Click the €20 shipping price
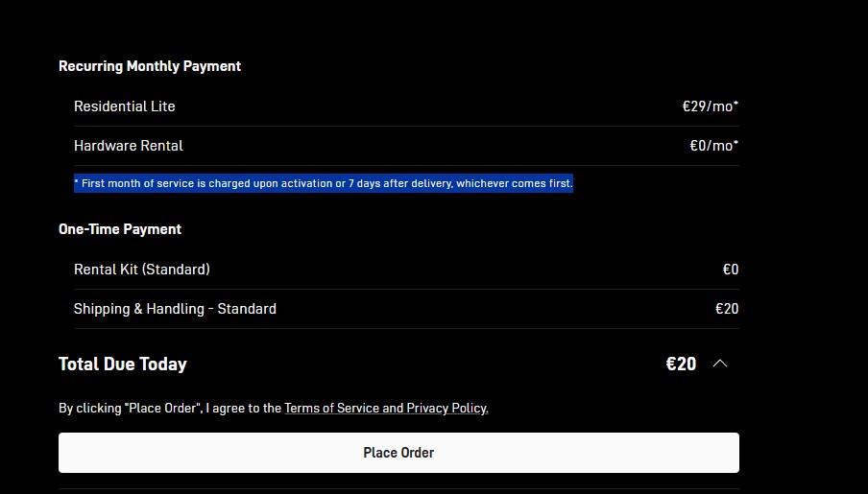 pyautogui.click(x=727, y=309)
